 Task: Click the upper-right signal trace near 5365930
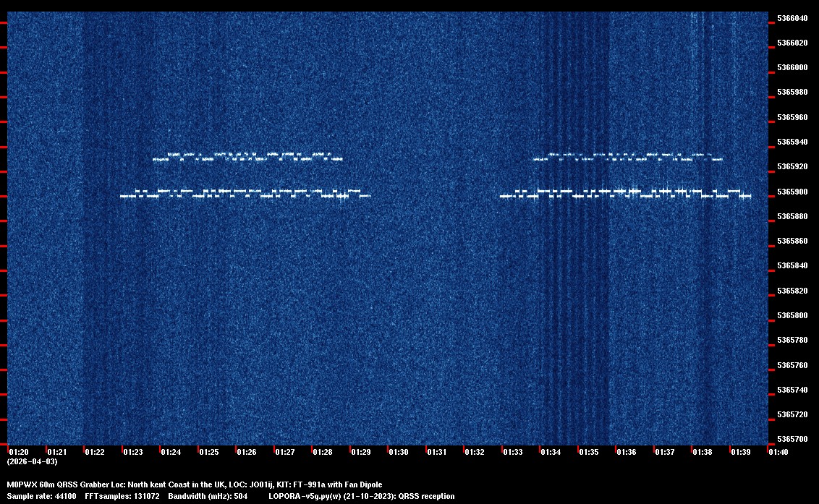click(627, 156)
